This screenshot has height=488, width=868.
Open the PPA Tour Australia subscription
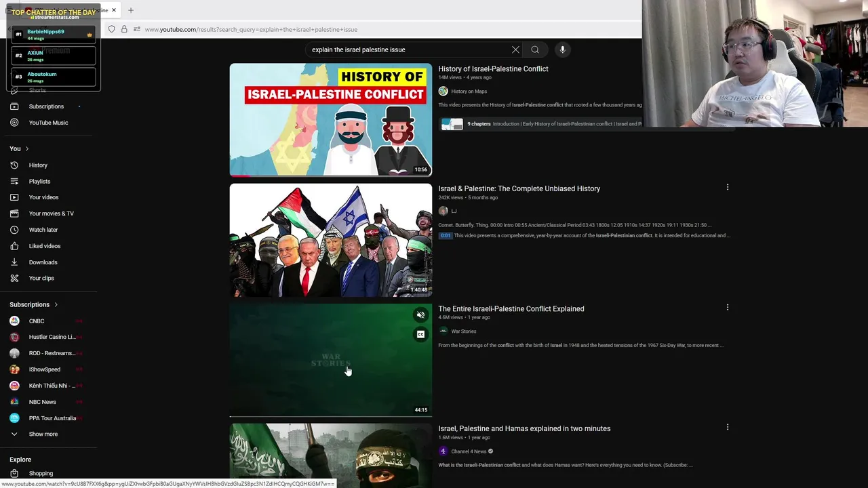(x=52, y=418)
